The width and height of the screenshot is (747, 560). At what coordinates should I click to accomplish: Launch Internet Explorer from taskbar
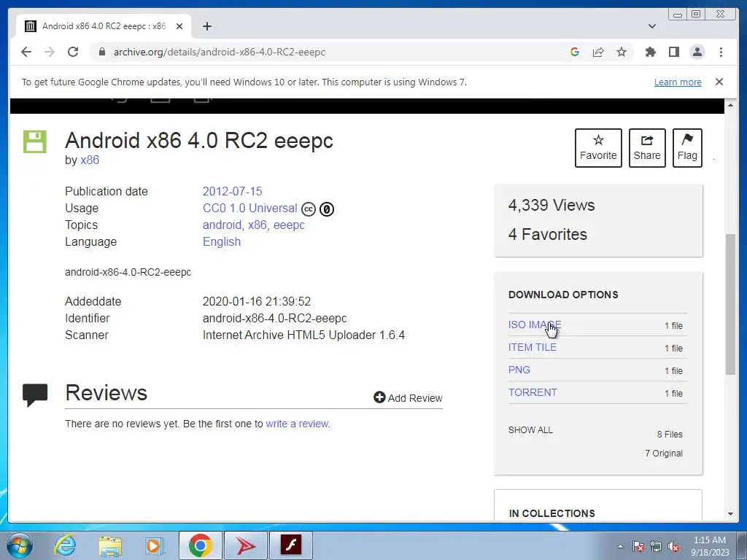pyautogui.click(x=65, y=545)
